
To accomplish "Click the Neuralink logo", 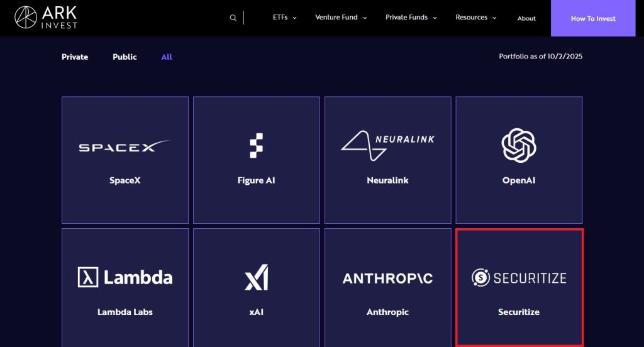I will coord(387,145).
